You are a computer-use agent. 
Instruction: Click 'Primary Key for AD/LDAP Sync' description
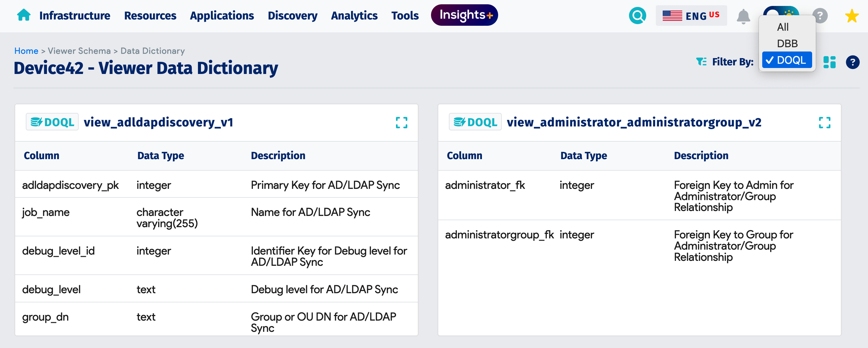point(325,185)
